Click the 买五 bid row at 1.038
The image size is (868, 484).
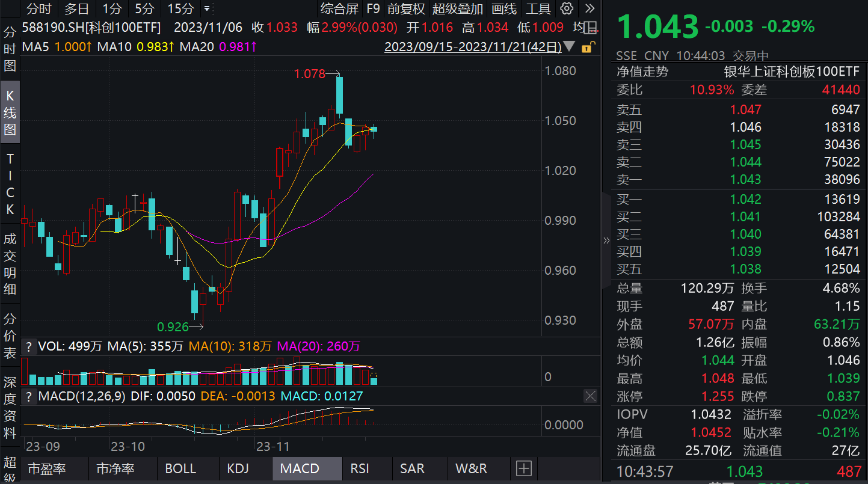click(x=738, y=269)
